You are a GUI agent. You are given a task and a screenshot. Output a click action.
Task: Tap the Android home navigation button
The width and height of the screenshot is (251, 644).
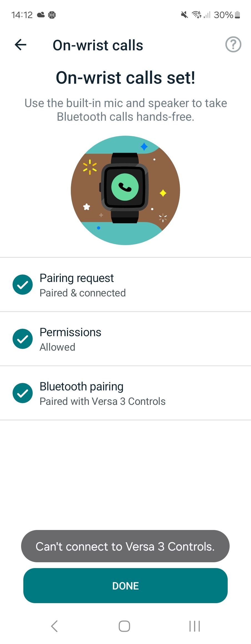pos(124,626)
